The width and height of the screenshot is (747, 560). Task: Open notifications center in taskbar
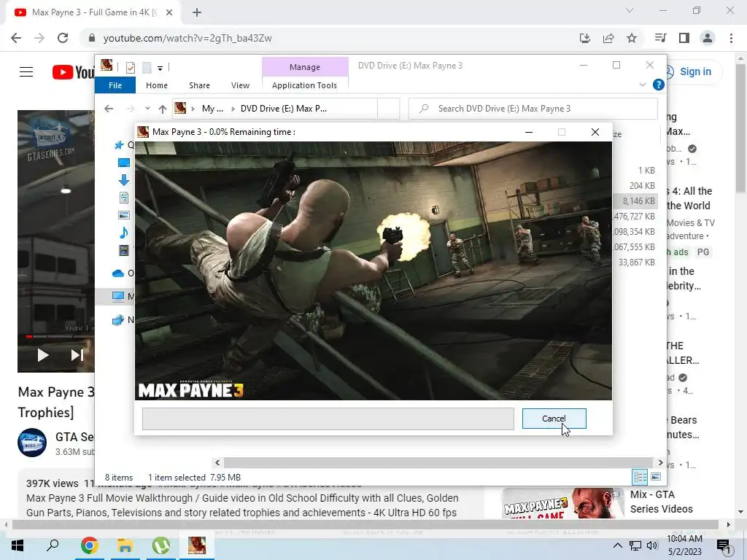724,545
